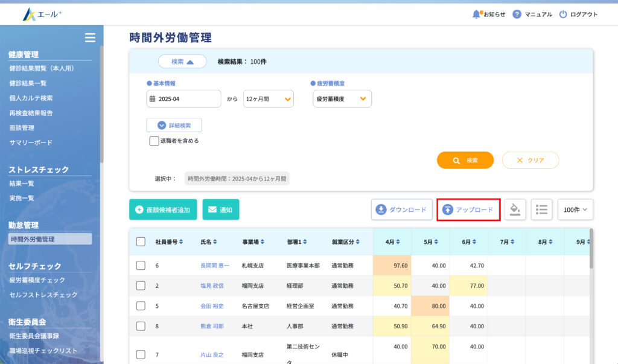Toggle select-all checkbox in table header
This screenshot has height=364, width=618.
pyautogui.click(x=141, y=242)
